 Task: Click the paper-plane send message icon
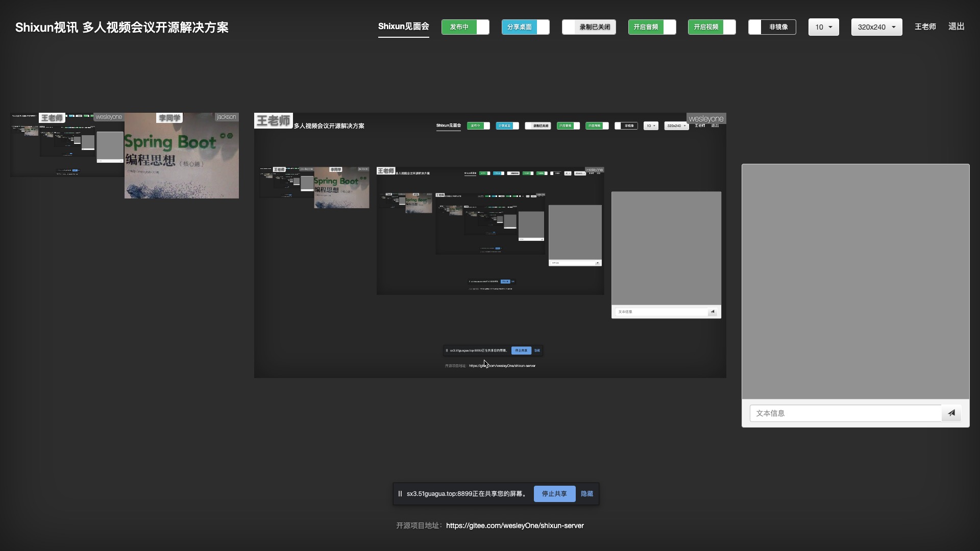tap(951, 413)
